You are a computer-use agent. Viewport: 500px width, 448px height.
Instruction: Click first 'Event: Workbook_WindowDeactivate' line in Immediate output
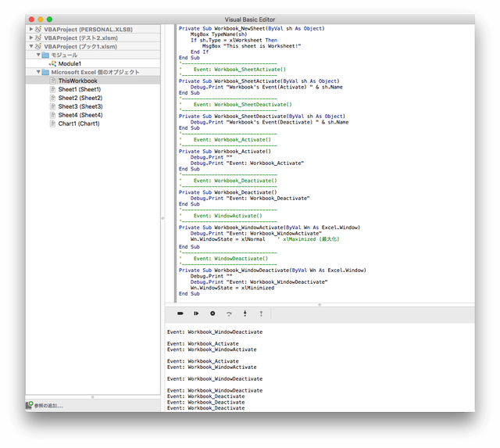(215, 332)
